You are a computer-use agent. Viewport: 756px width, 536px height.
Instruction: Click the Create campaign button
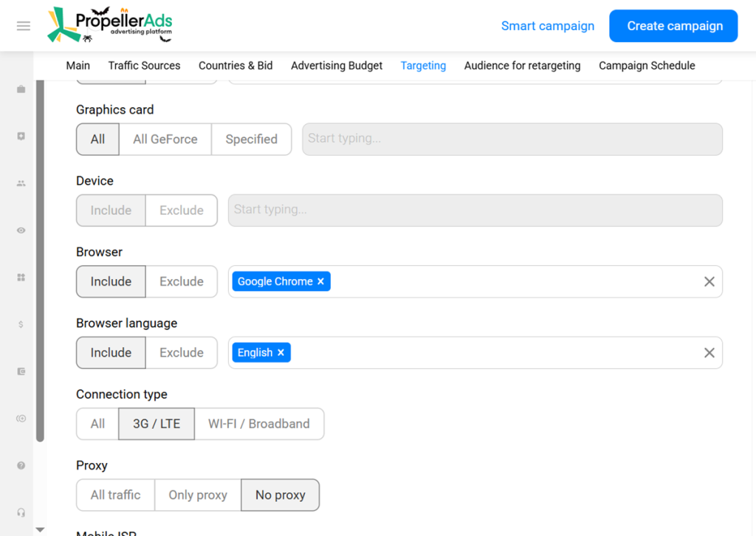click(x=673, y=25)
